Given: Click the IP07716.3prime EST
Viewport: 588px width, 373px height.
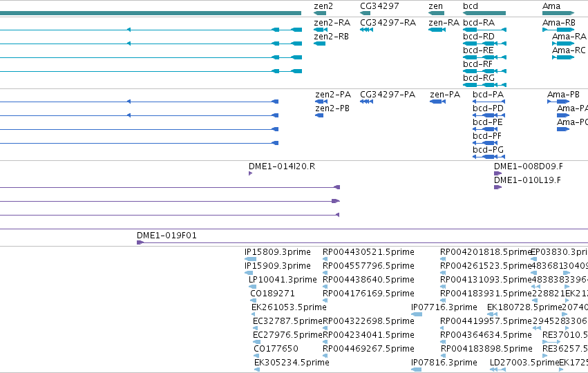Looking at the screenshot, I should coord(417,314).
